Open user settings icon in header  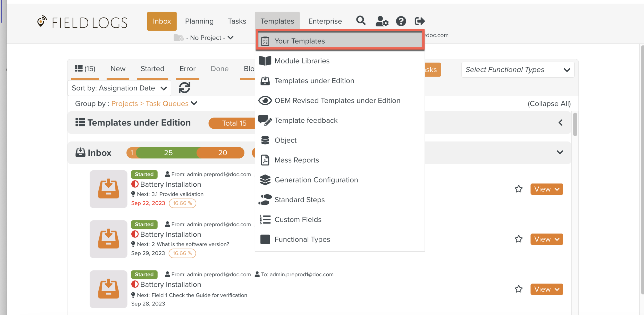pyautogui.click(x=382, y=21)
